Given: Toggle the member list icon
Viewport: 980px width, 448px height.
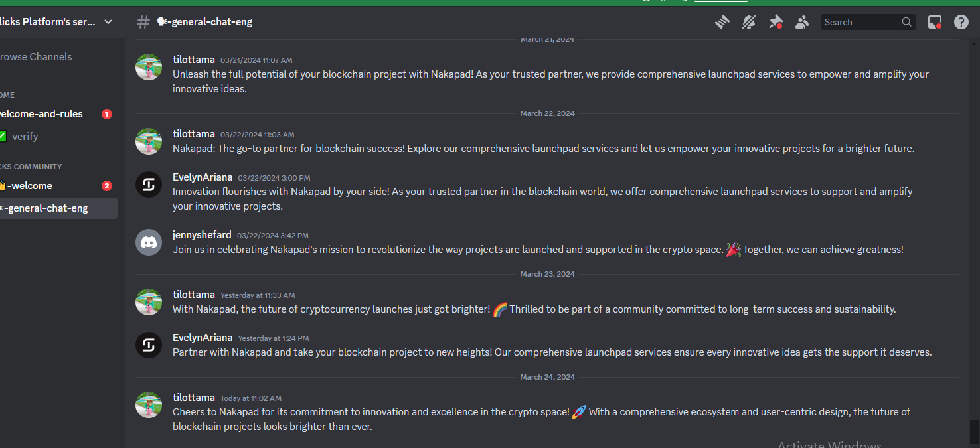Looking at the screenshot, I should 802,22.
